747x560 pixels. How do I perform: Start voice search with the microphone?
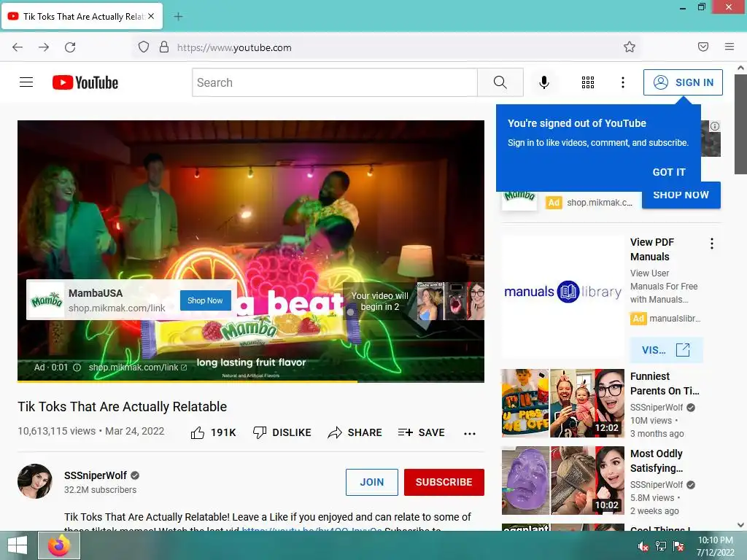click(544, 82)
